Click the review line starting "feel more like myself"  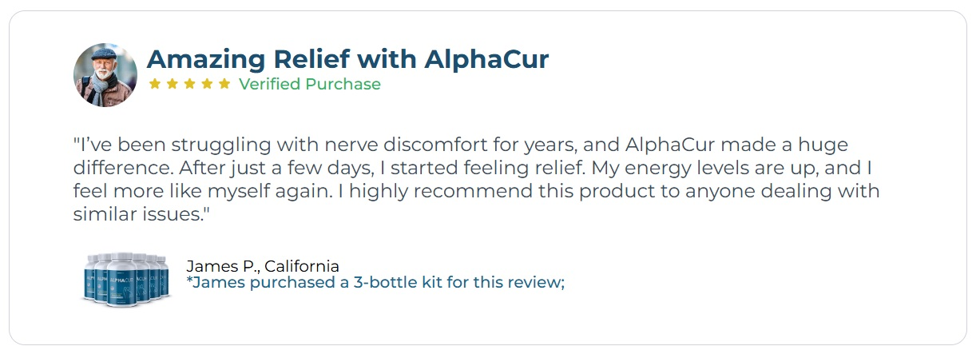[x=476, y=192]
